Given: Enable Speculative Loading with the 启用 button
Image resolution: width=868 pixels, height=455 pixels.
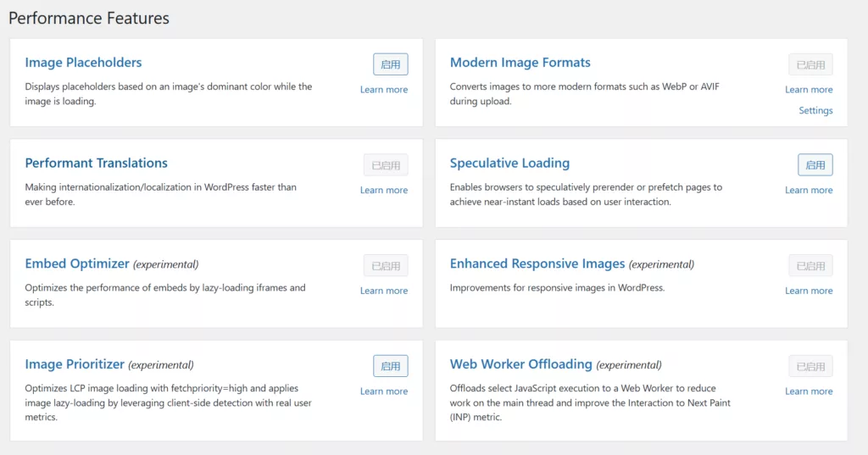Looking at the screenshot, I should [815, 165].
